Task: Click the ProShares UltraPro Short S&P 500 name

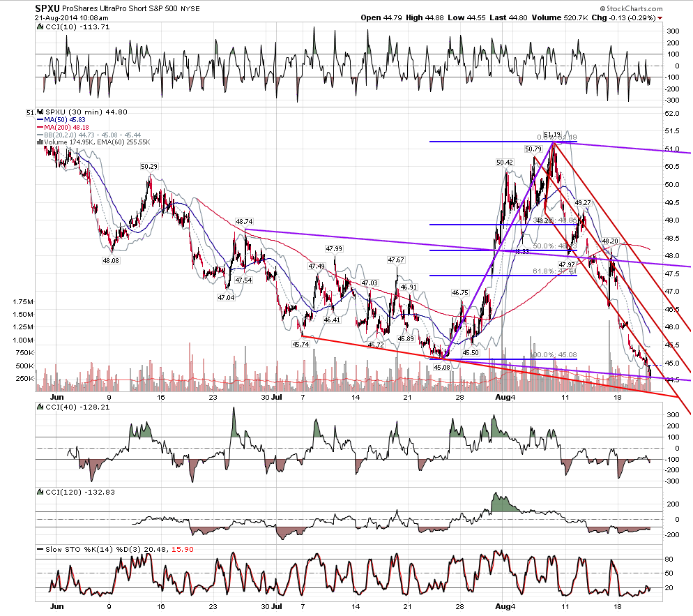Action: coord(120,9)
